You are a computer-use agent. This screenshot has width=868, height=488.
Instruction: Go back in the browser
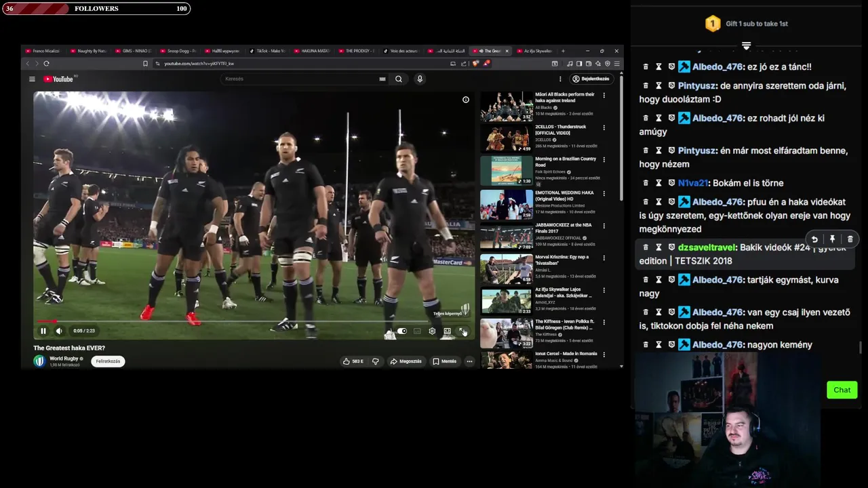tap(28, 64)
